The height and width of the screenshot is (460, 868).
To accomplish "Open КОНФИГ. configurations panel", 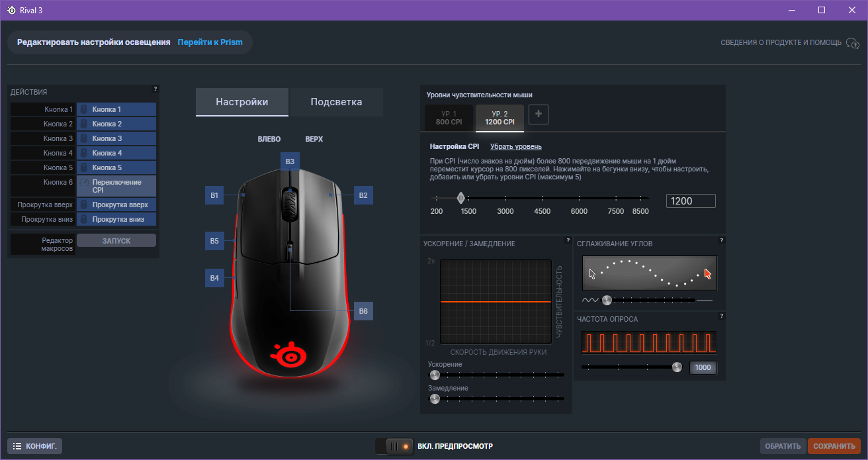I will point(35,446).
